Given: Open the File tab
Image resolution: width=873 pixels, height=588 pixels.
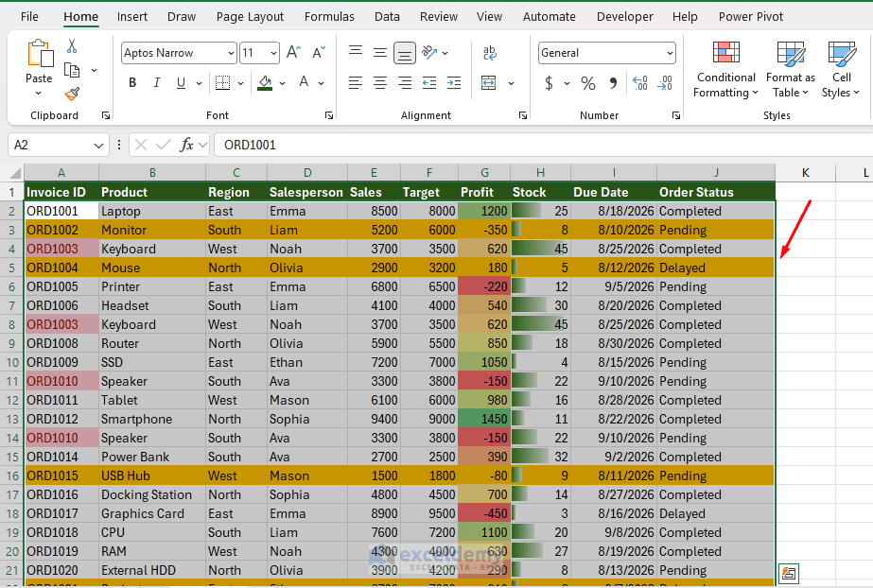Looking at the screenshot, I should pyautogui.click(x=29, y=17).
